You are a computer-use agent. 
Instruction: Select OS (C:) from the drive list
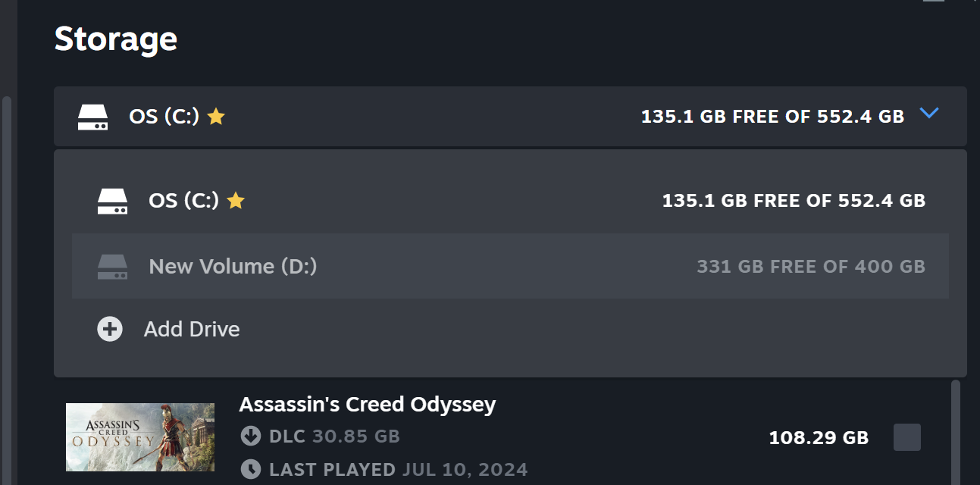510,201
